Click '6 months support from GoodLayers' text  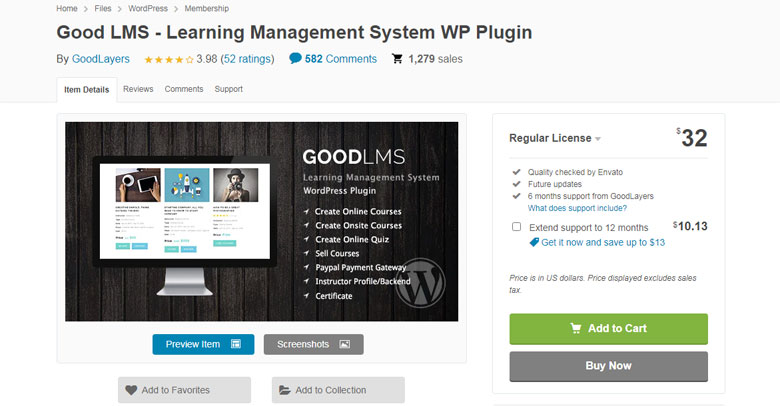(x=591, y=196)
